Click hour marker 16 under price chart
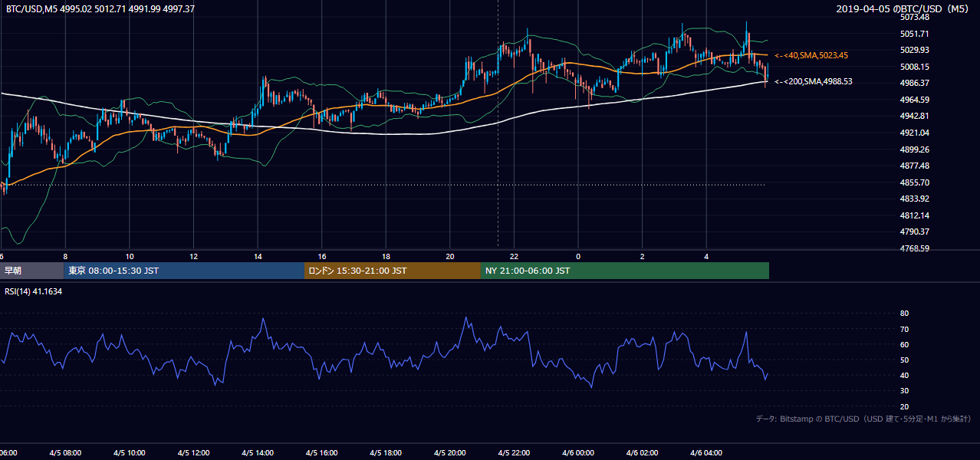 click(x=322, y=256)
